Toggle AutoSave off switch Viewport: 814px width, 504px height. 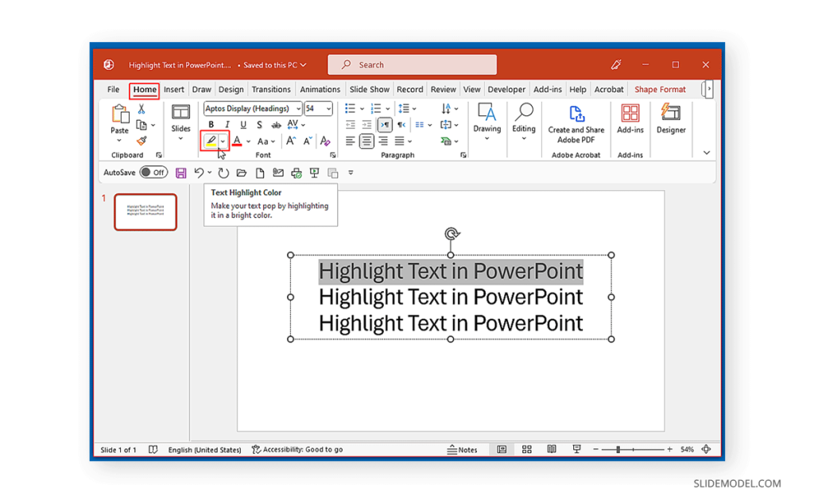(153, 173)
